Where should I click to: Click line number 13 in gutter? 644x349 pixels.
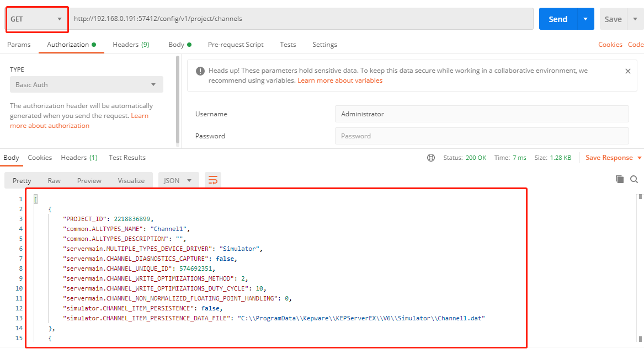tap(19, 318)
